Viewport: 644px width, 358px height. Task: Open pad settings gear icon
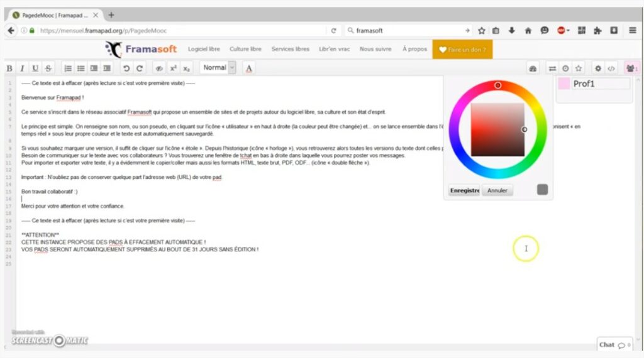(598, 68)
